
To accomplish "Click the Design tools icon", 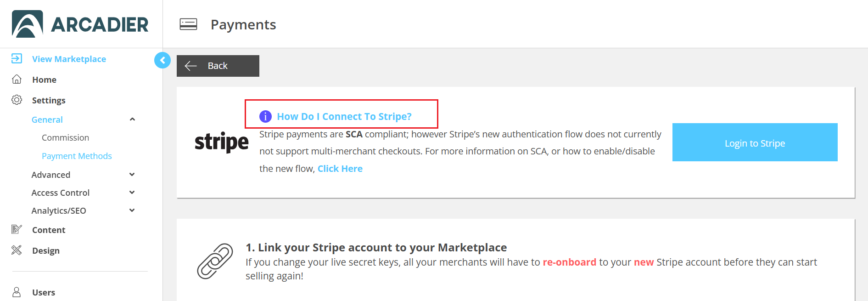I will pyautogui.click(x=17, y=250).
